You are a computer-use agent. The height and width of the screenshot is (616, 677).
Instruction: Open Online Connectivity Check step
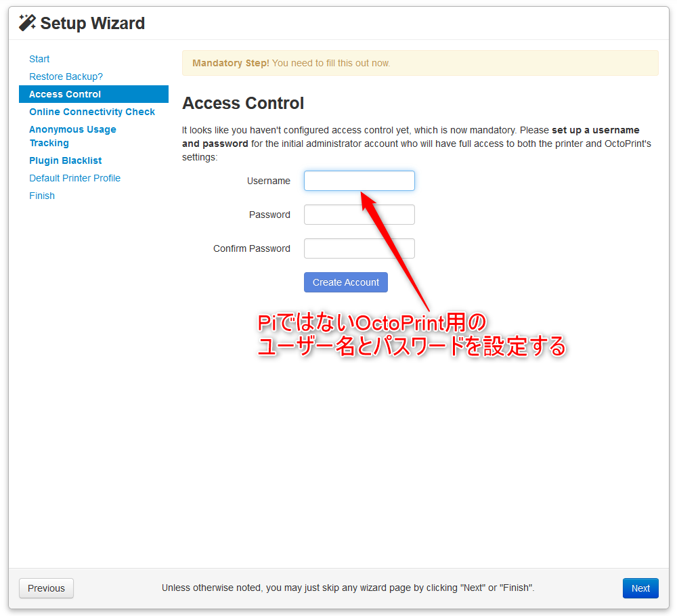tap(92, 112)
